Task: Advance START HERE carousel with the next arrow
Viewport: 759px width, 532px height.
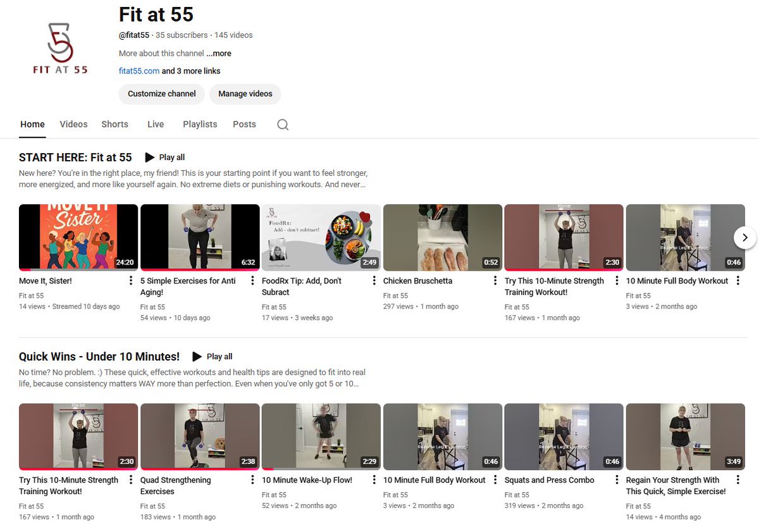Action: pos(745,237)
